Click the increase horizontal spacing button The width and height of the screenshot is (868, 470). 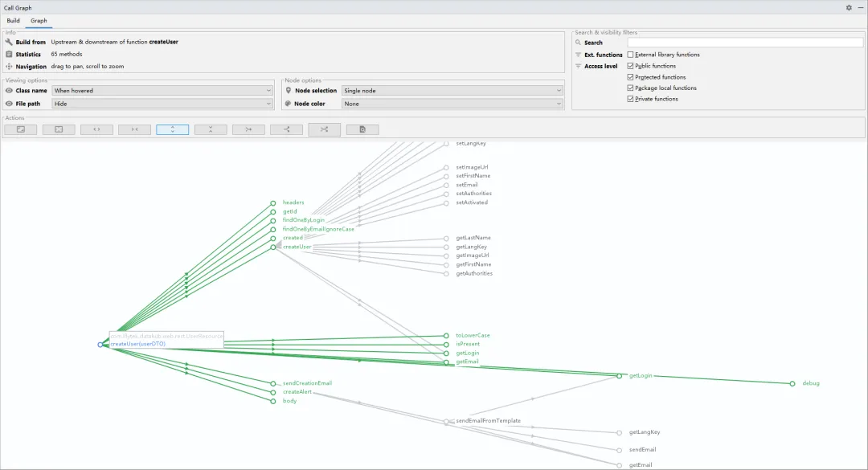pyautogui.click(x=96, y=129)
